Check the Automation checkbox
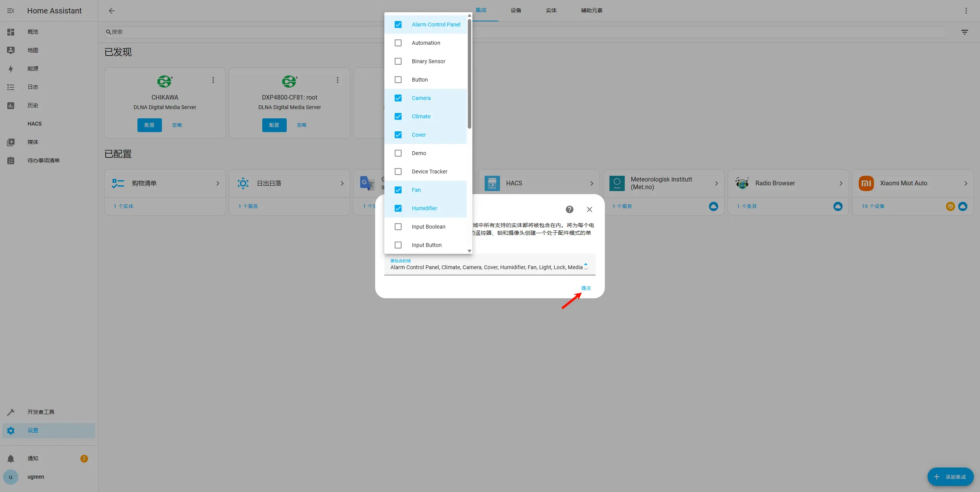The image size is (980, 492). tap(398, 43)
